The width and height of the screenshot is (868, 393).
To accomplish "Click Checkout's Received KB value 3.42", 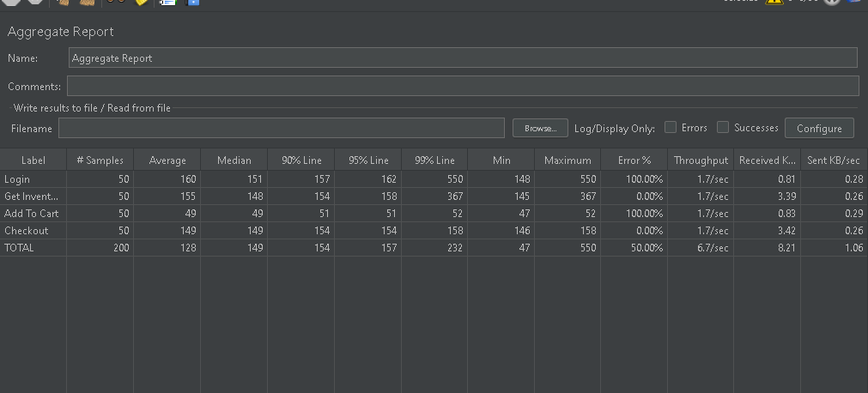I will click(786, 230).
